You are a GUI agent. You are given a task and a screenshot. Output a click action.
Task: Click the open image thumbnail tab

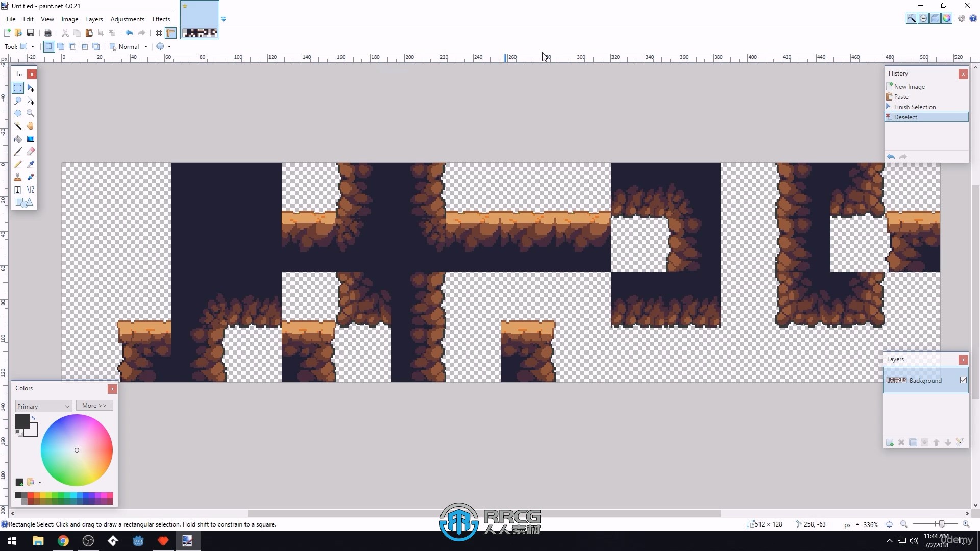point(200,19)
